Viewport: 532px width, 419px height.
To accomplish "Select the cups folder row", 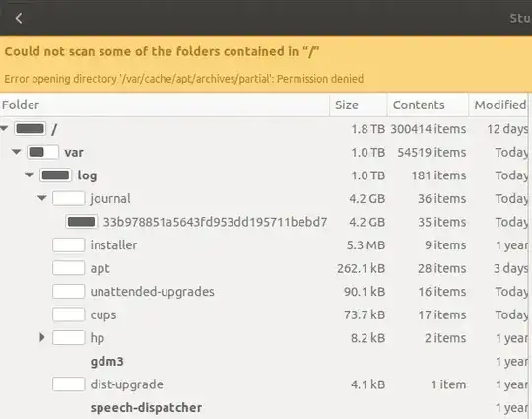I will pos(264,314).
